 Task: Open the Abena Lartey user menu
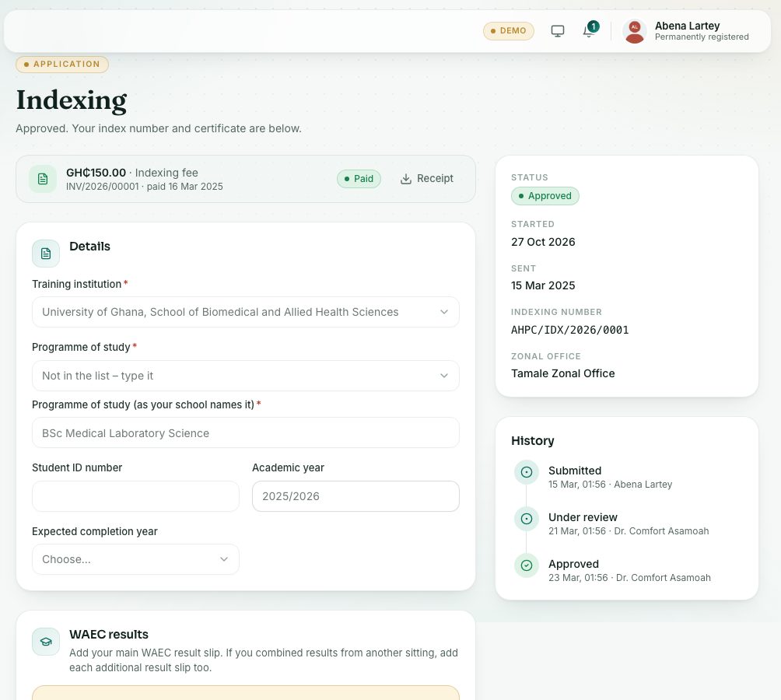click(686, 31)
